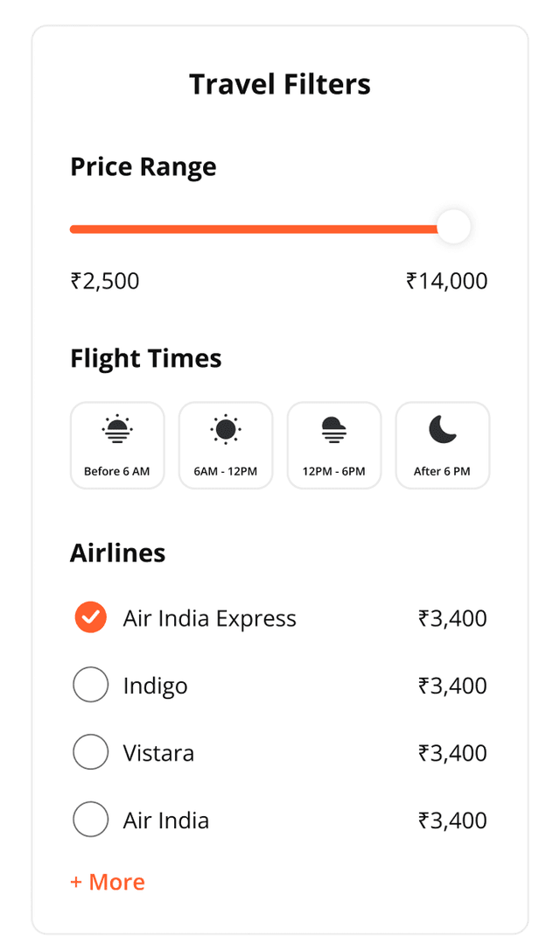Viewport: 560px width, 944px height.
Task: Select the ₹3,400 price beside Indigo
Action: click(x=453, y=685)
